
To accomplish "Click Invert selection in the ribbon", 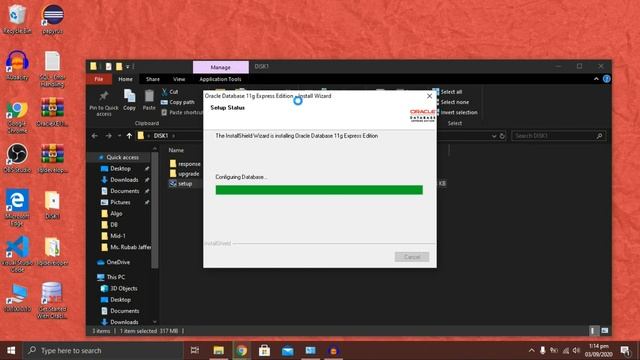I will coord(455,112).
